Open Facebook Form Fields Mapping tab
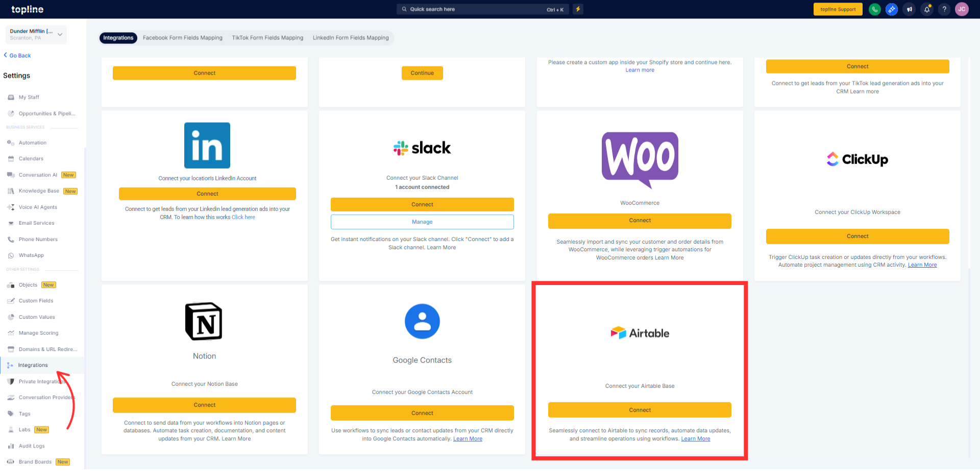This screenshot has height=471, width=980. [x=183, y=38]
